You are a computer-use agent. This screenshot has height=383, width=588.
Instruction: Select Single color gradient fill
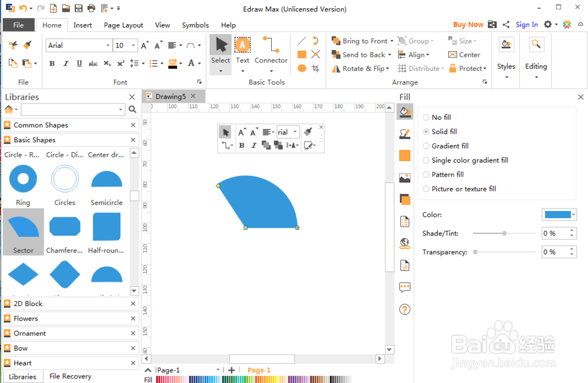pos(466,160)
